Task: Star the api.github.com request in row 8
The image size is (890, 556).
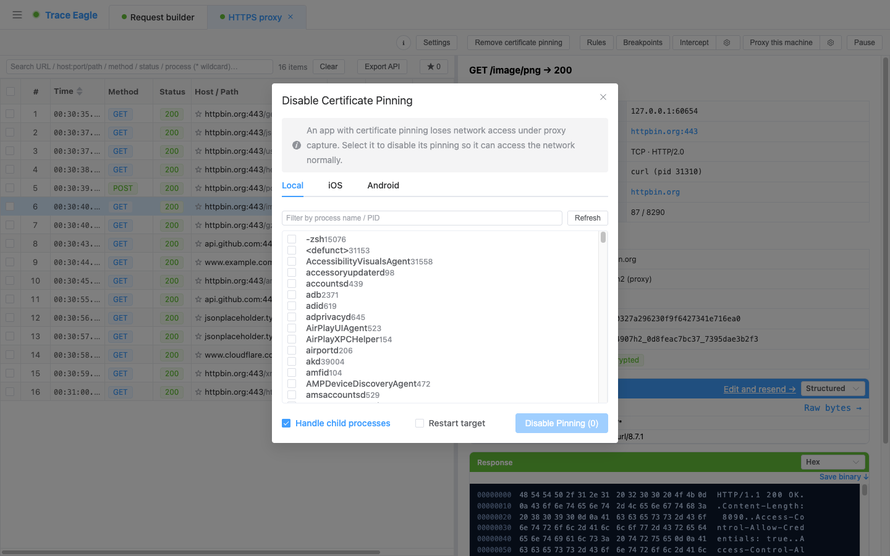Action: 198,243
